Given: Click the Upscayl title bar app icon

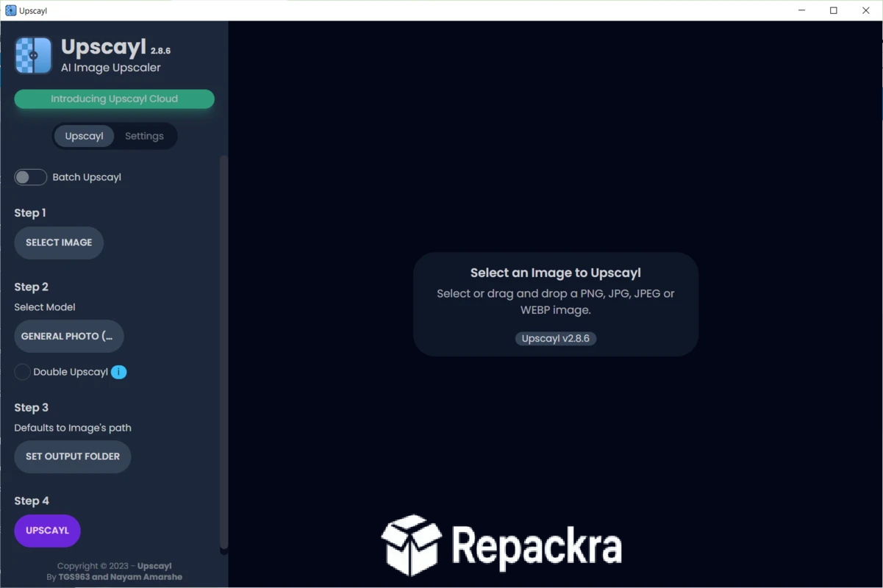Looking at the screenshot, I should coord(10,10).
